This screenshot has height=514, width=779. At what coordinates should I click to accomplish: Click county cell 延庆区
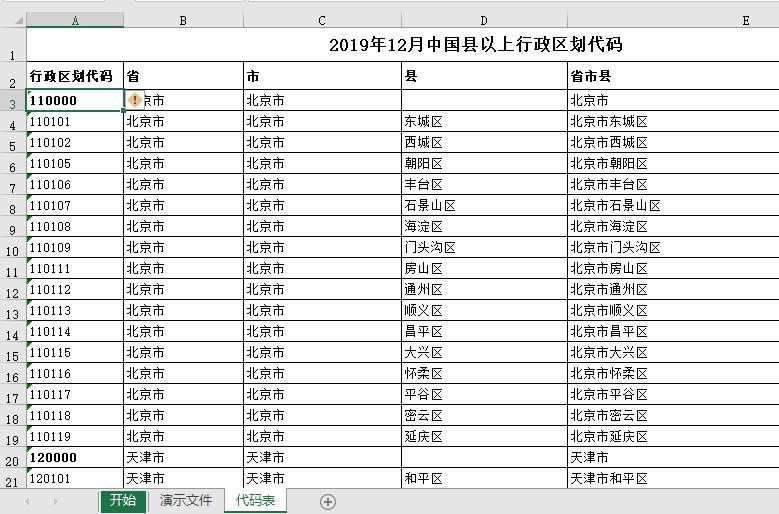click(484, 437)
